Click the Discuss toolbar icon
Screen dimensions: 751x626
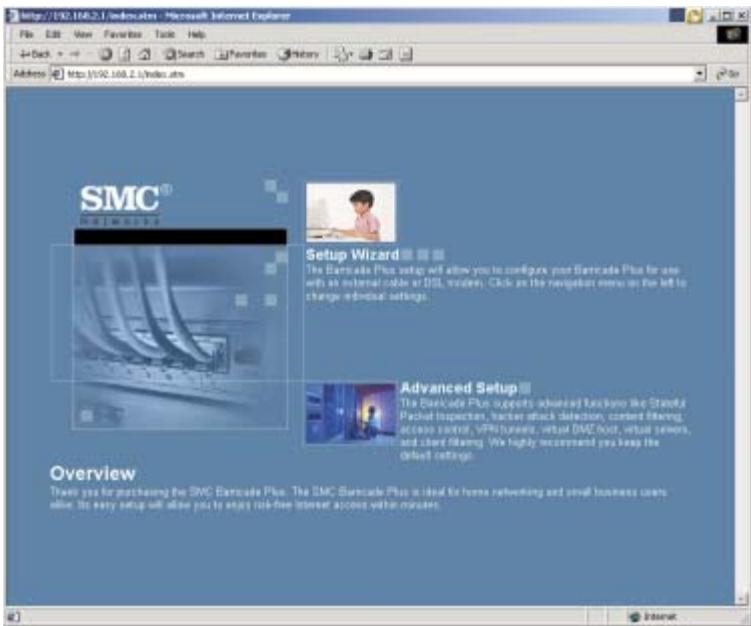click(405, 55)
